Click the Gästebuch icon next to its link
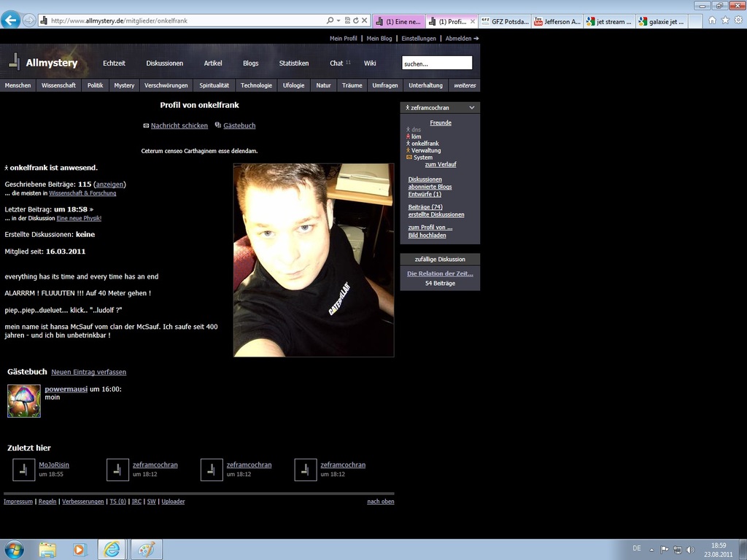 pos(217,125)
